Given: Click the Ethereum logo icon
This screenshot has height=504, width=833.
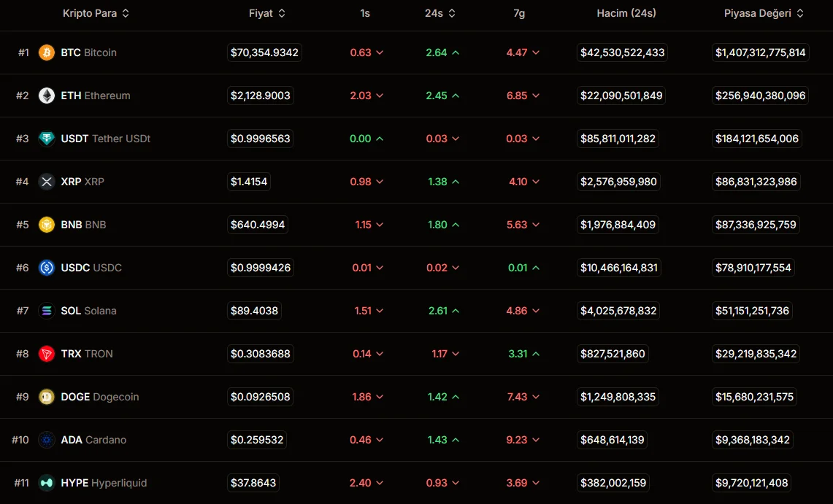Looking at the screenshot, I should click(x=47, y=96).
